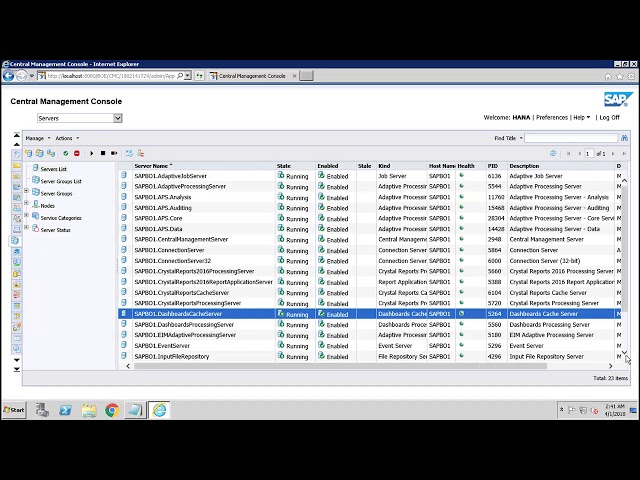Viewport: 640px width, 480px height.
Task: Expand the Nodes tree node
Action: (27, 203)
